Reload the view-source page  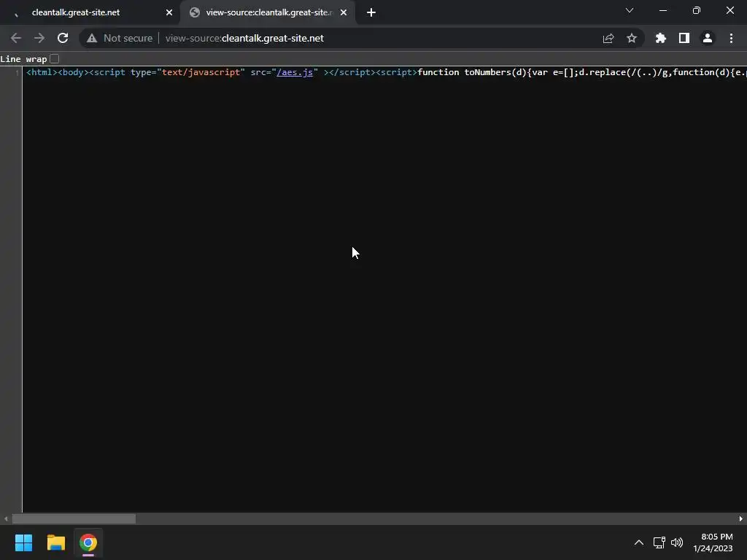(x=63, y=38)
